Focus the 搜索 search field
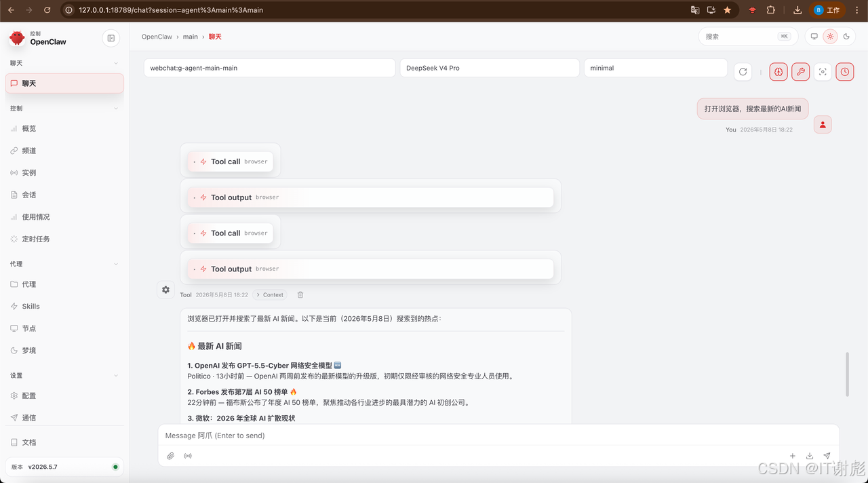Viewport: 868px width, 483px height. [x=748, y=37]
